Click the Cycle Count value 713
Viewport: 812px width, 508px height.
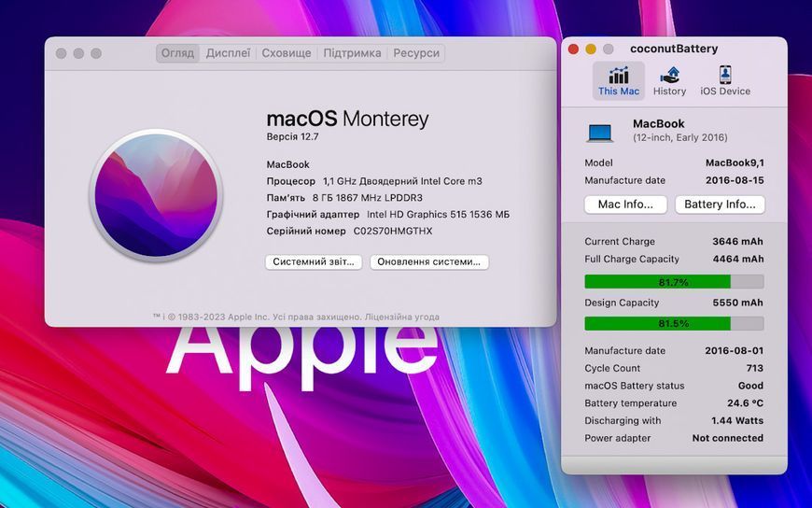coord(754,369)
